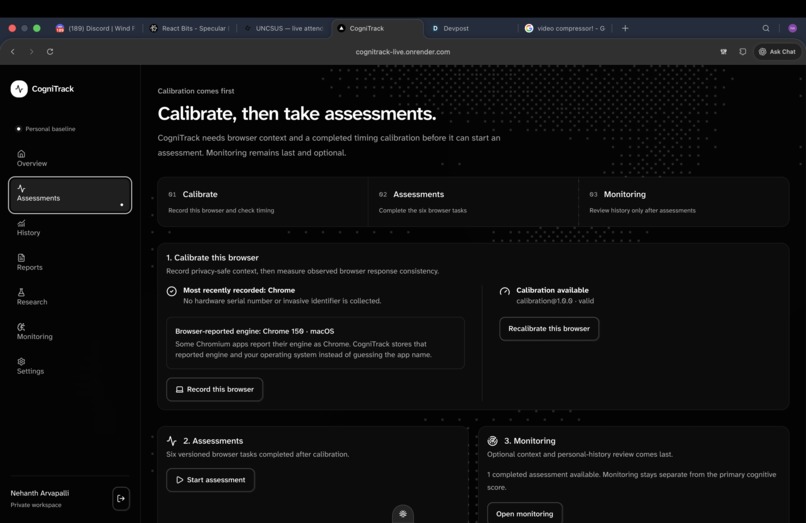The width and height of the screenshot is (806, 523).
Task: Click the CogniTrack logo icon
Action: pyautogui.click(x=19, y=89)
